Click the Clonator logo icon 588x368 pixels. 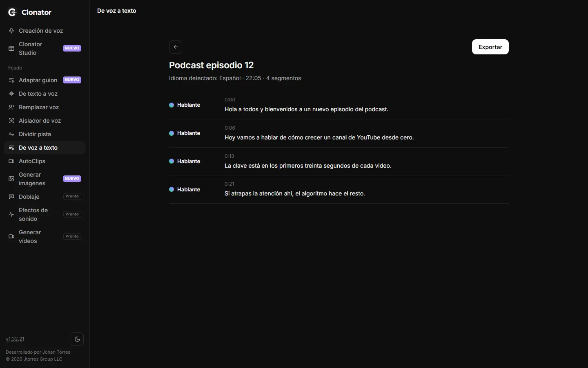pyautogui.click(x=12, y=12)
